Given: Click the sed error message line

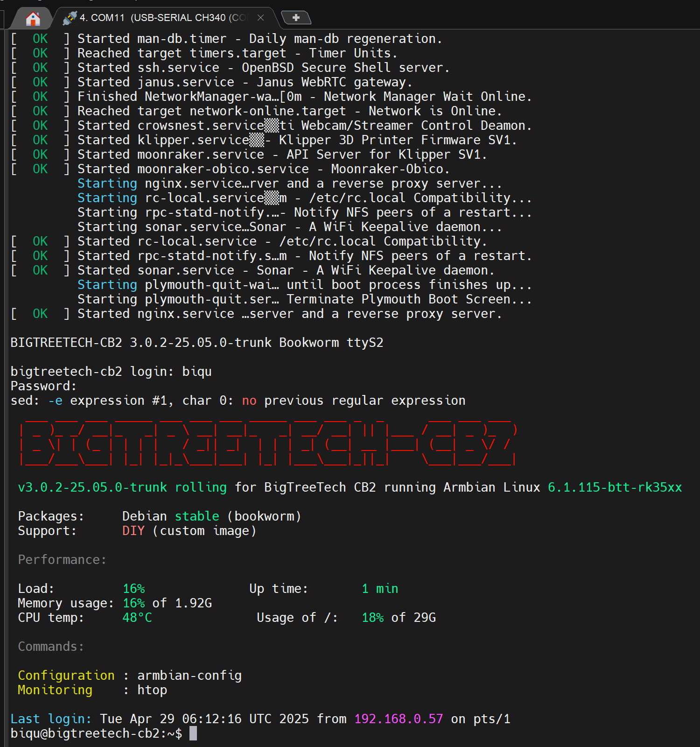Looking at the screenshot, I should [x=238, y=401].
